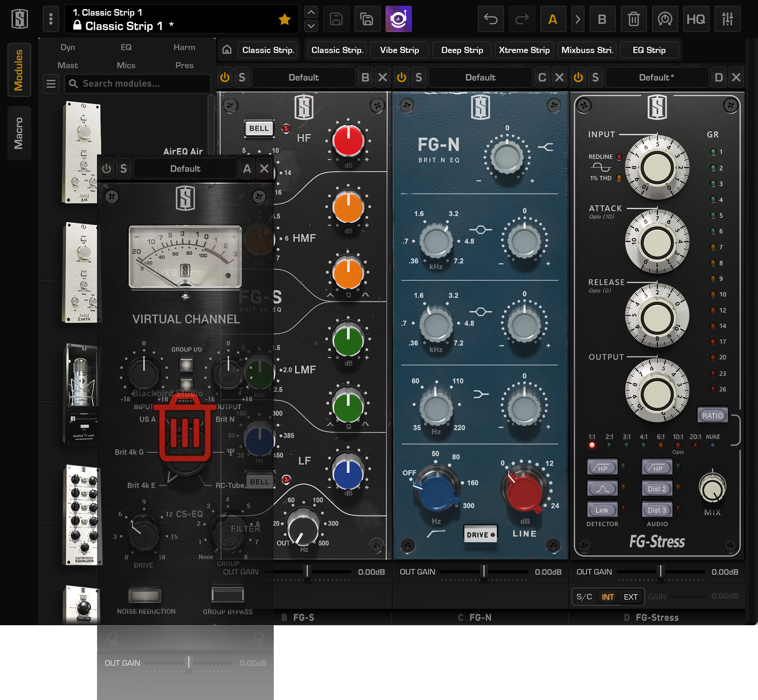The image size is (758, 700).
Task: Load the Mixbuss Strip preset
Action: point(587,50)
